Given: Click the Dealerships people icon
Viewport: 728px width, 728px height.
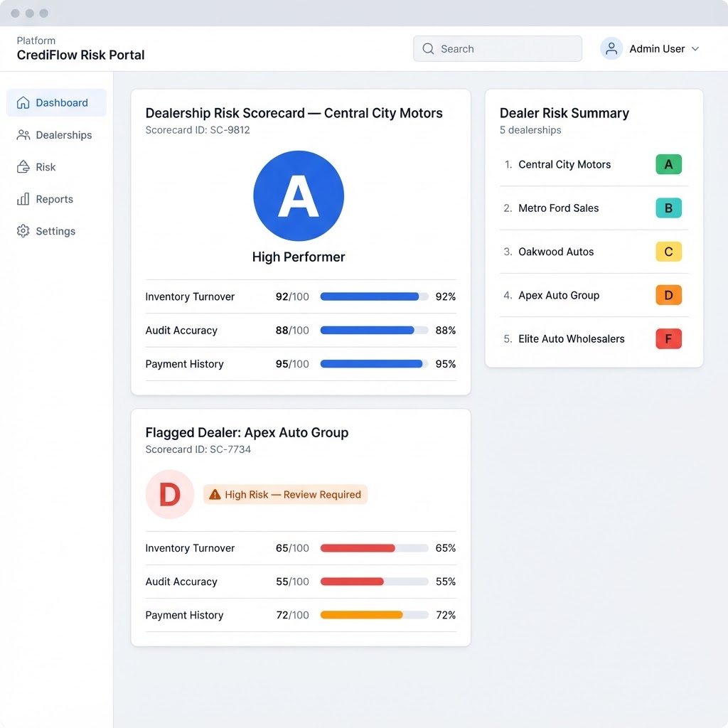Looking at the screenshot, I should tap(23, 135).
